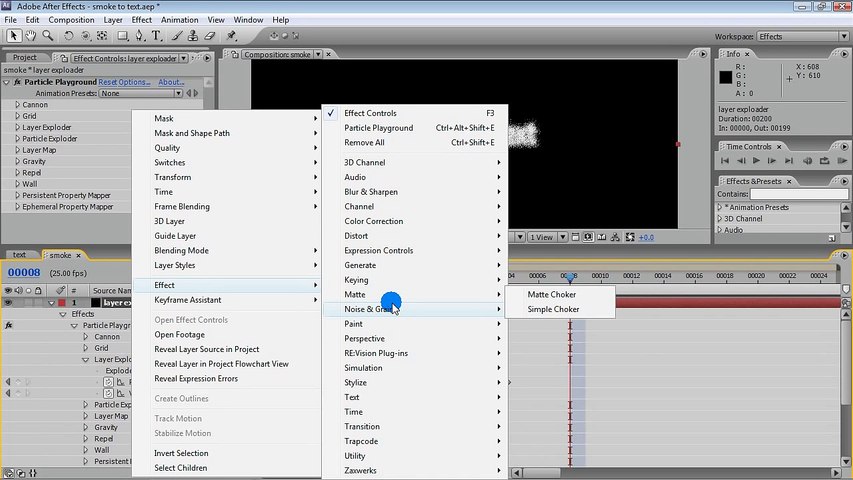Image resolution: width=853 pixels, height=480 pixels.
Task: Select the Pan Behind tool
Action: [102, 36]
